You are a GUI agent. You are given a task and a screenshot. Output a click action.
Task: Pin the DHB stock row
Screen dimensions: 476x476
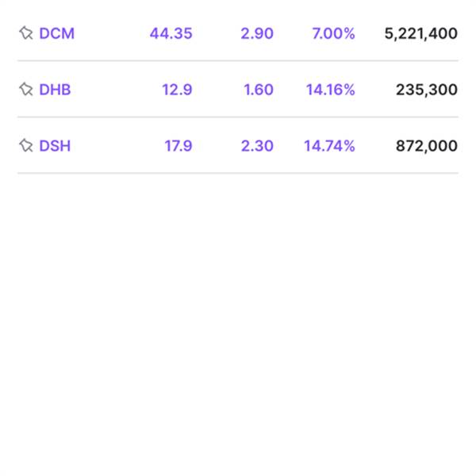coord(26,90)
